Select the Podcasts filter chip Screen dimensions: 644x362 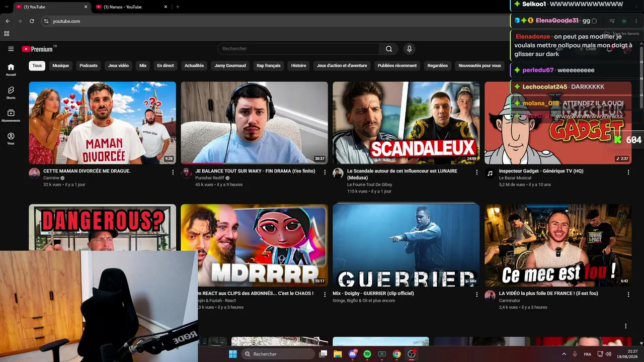click(89, 65)
